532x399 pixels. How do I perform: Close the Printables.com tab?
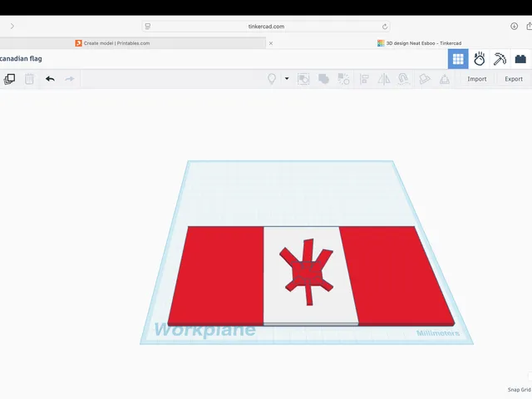tap(271, 43)
